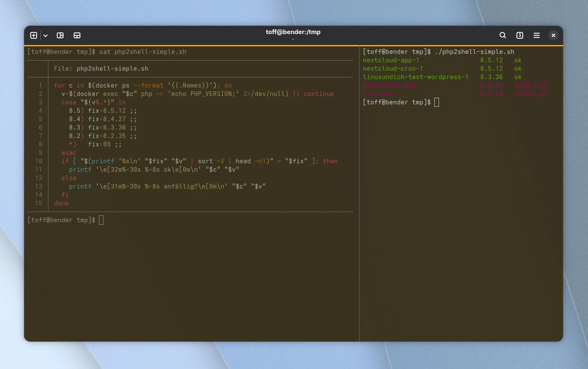Click line number 10 in the gutter
The width and height of the screenshot is (588, 369).
coord(39,161)
